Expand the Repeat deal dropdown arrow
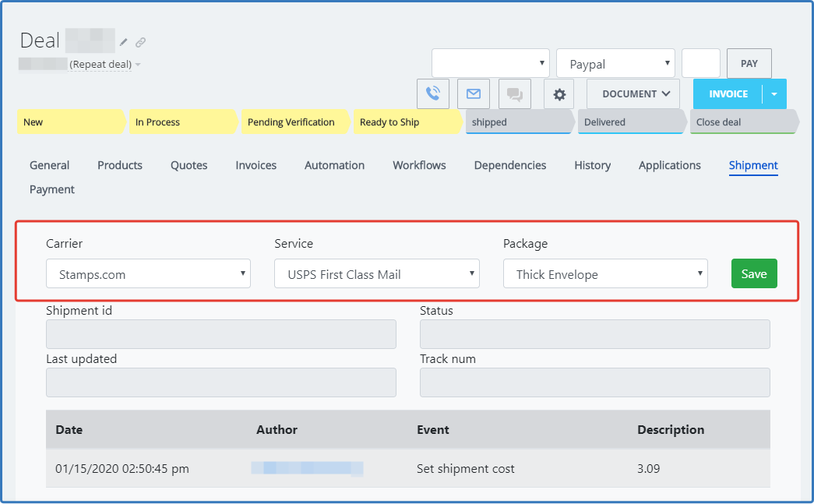814x504 pixels. (138, 65)
